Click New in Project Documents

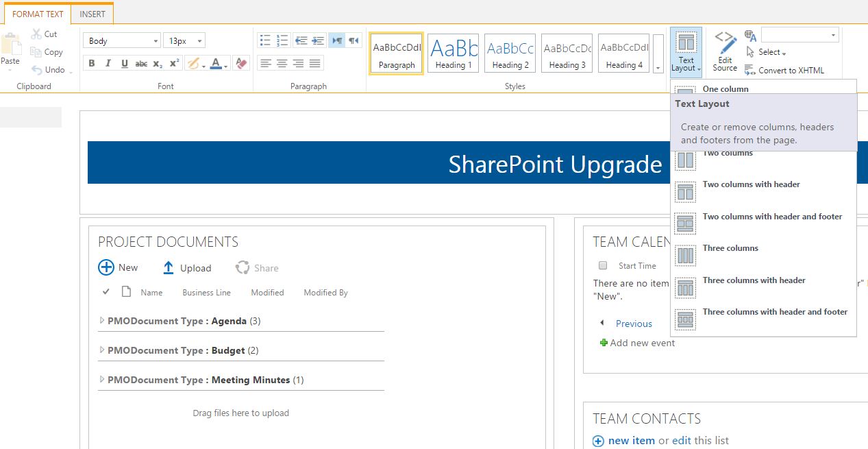click(118, 267)
